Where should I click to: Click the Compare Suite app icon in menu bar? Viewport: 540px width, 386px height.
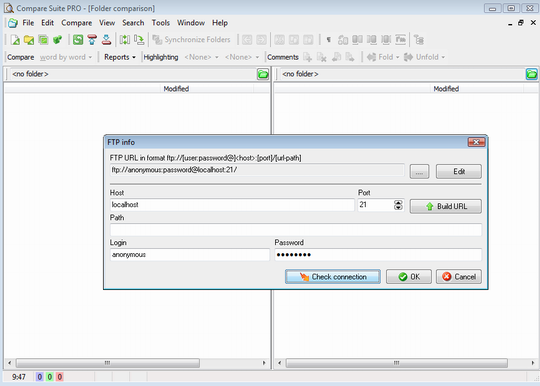click(13, 23)
